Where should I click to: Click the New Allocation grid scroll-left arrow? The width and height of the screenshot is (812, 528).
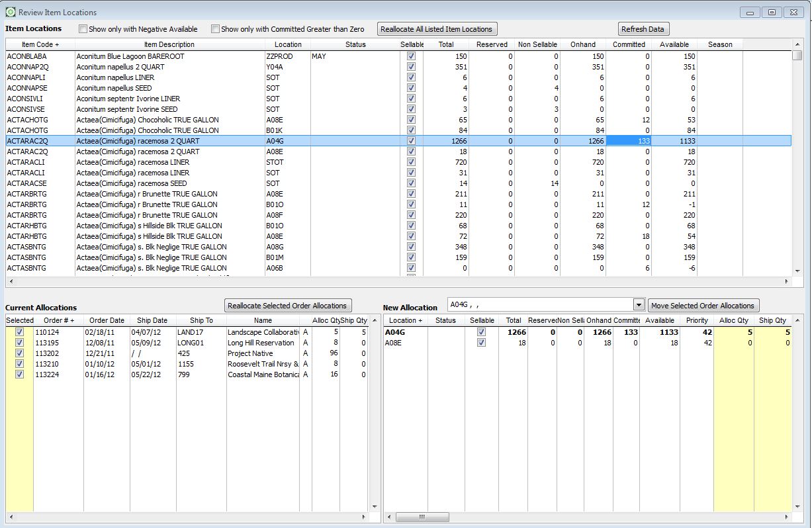(389, 517)
